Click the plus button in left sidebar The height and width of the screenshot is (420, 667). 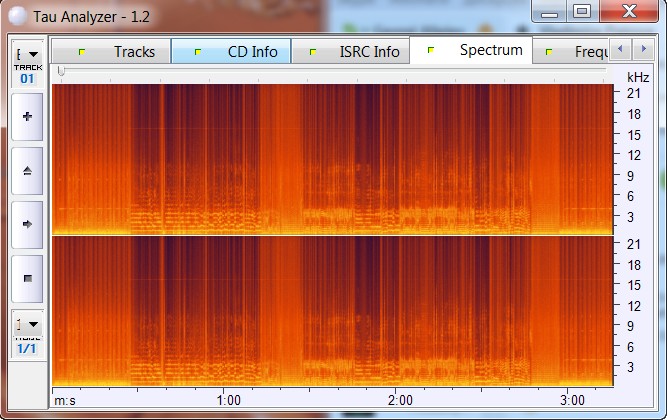[27, 117]
